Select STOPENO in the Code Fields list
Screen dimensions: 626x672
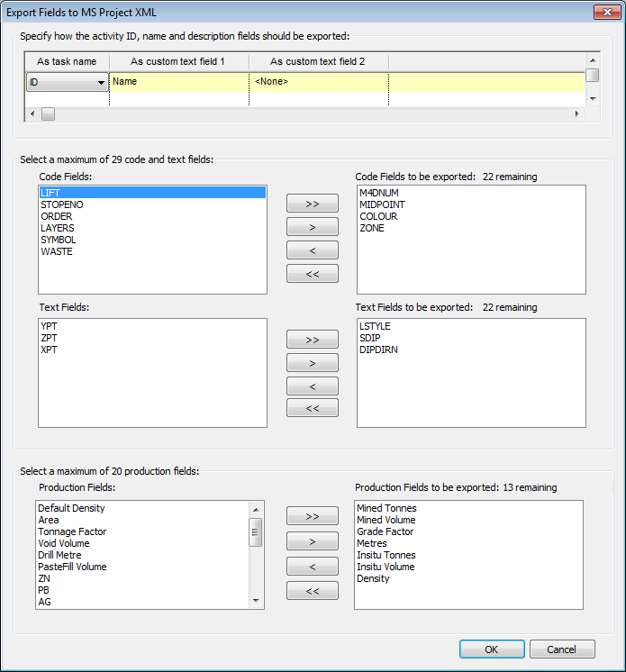pos(62,205)
